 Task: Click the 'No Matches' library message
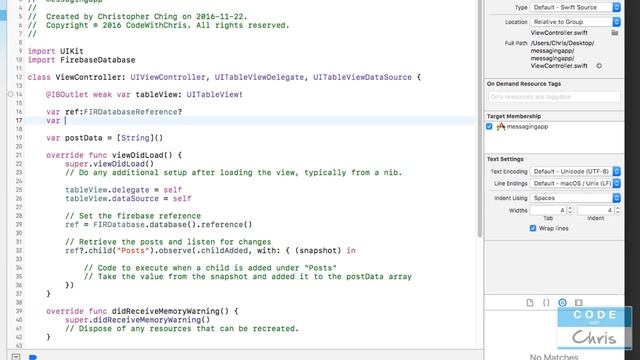(554, 357)
